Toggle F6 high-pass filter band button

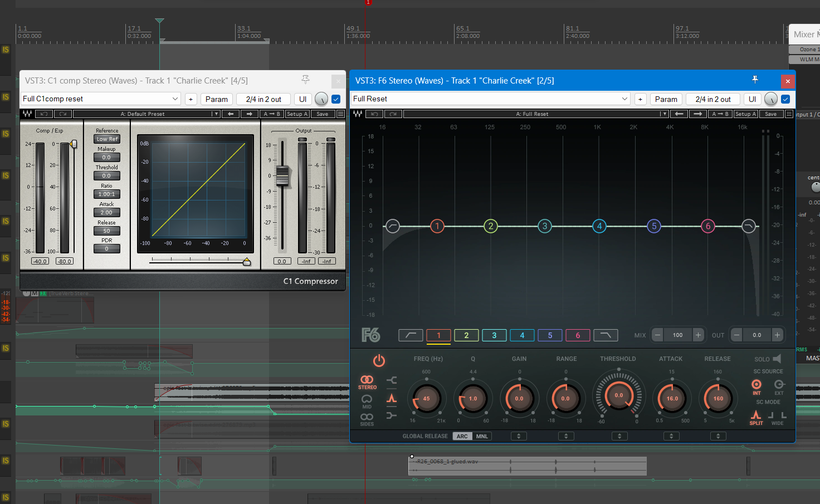pyautogui.click(x=411, y=335)
